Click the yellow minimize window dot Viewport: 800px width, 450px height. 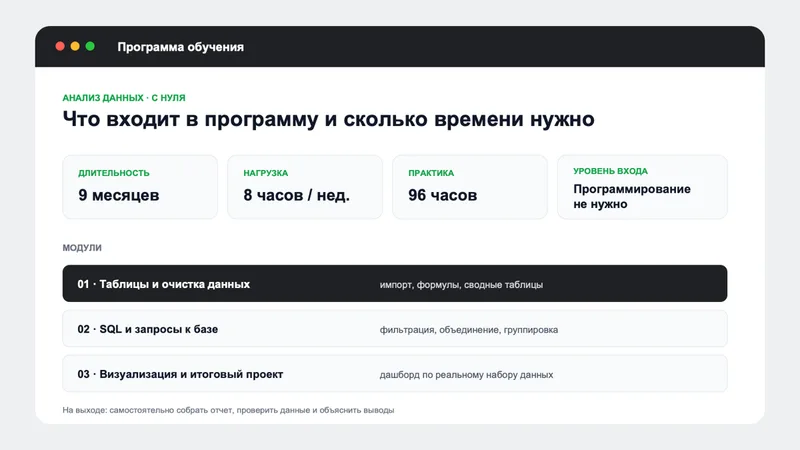pos(75,46)
